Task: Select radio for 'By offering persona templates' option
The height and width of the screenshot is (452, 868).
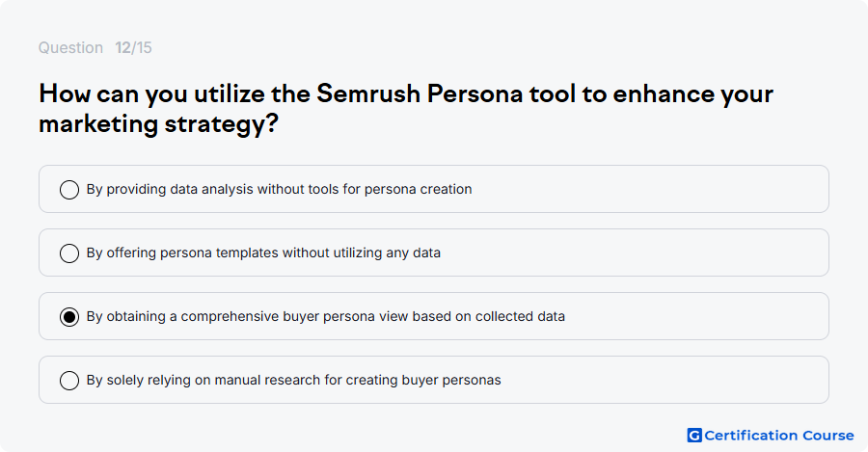Action: click(69, 253)
